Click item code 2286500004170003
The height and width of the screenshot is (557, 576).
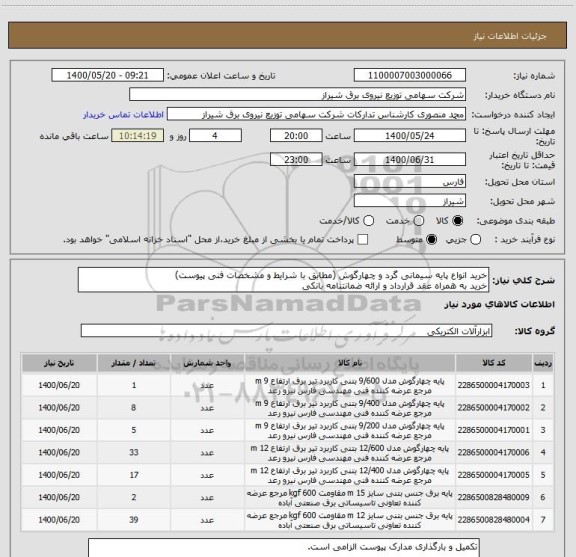tap(493, 385)
